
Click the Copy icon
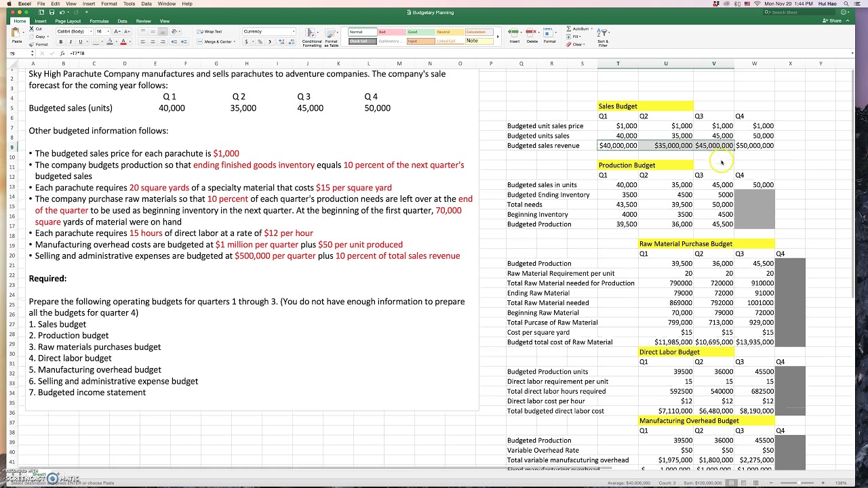click(x=32, y=37)
